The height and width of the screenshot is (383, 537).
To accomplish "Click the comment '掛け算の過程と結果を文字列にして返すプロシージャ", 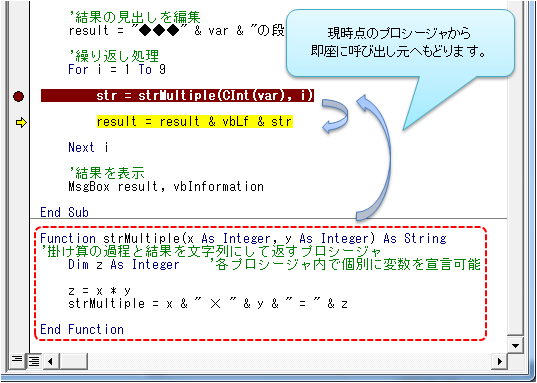I will pos(211,251).
